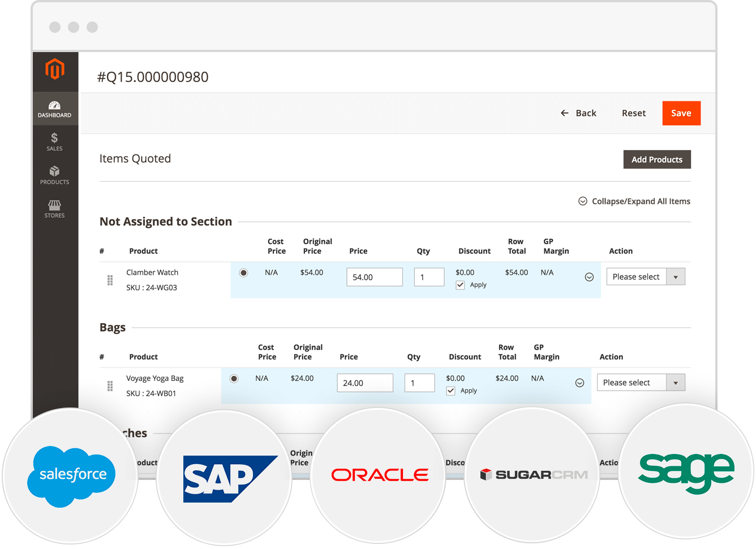This screenshot has width=756, height=549.
Task: Select the Voyage Yoga Bag radio button
Action: [234, 379]
